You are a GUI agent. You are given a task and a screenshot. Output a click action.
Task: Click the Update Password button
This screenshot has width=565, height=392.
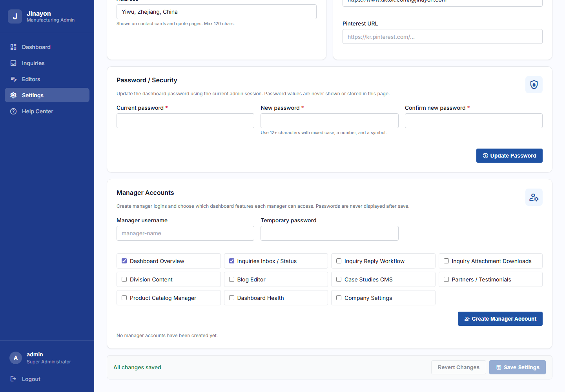[x=509, y=156]
